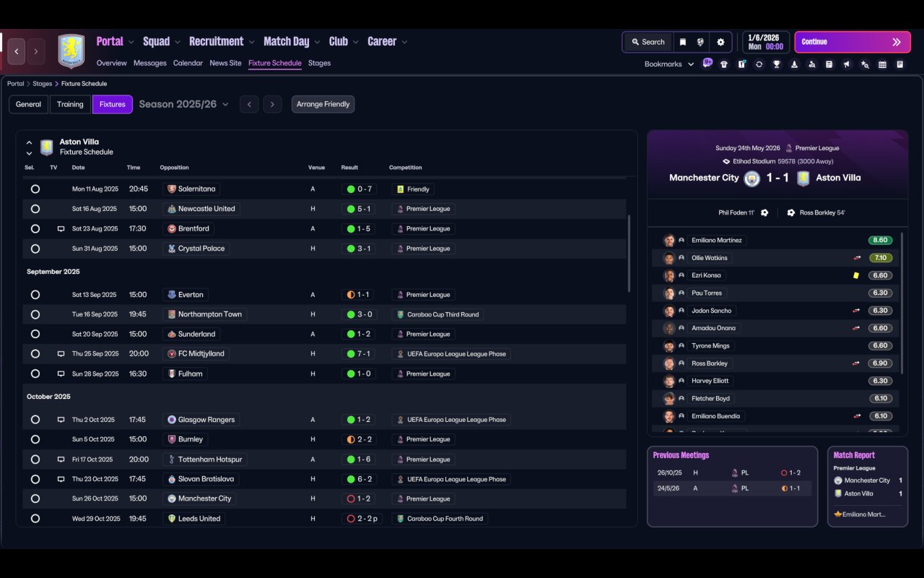Open the notebook bookmark icon at far right

tap(900, 64)
